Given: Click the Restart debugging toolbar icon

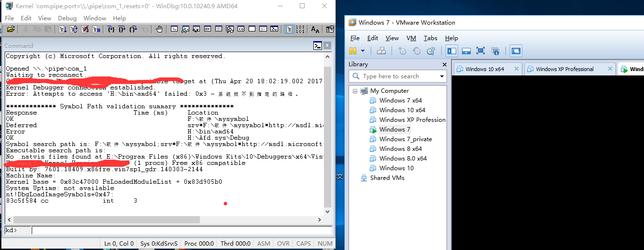Looking at the screenshot, I should [x=73, y=29].
